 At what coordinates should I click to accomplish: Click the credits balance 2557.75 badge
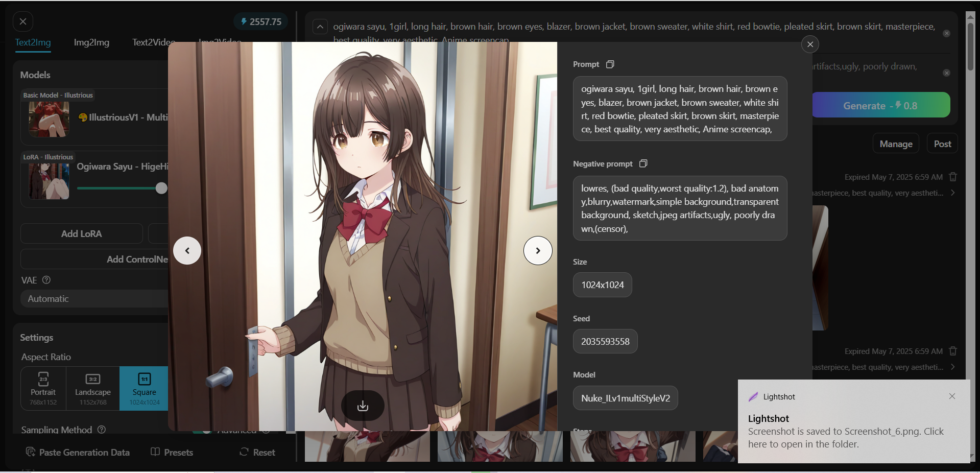tap(261, 21)
